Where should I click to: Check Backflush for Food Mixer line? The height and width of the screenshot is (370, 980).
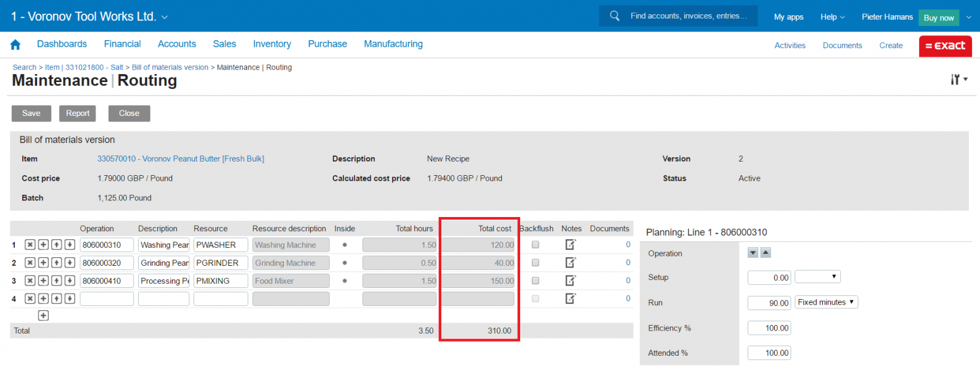[x=536, y=281]
